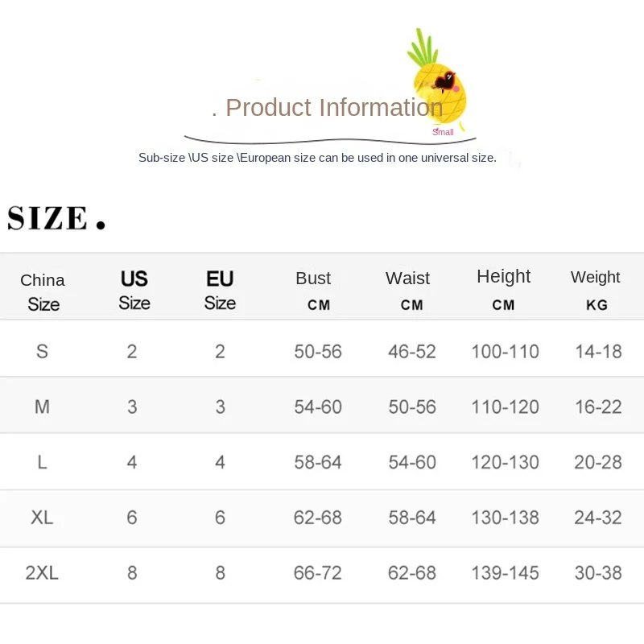Select the S size row label
The width and height of the screenshot is (644, 644).
(x=43, y=352)
